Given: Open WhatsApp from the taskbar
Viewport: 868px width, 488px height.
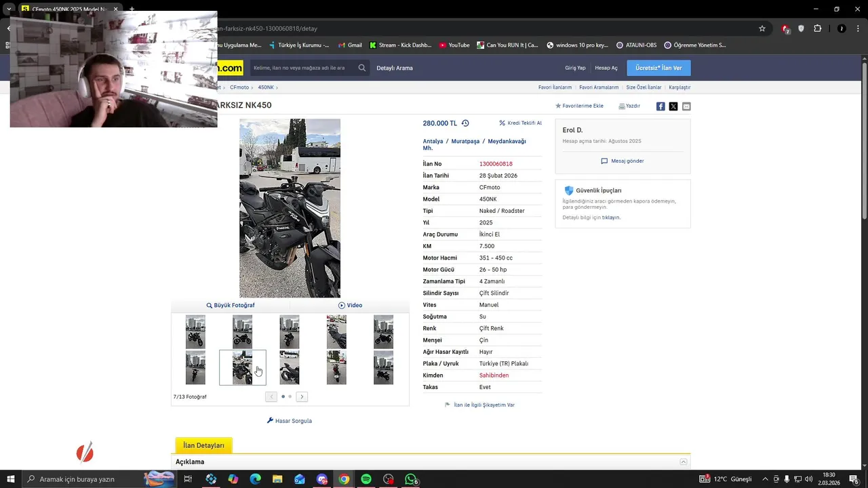Looking at the screenshot, I should click(x=410, y=479).
